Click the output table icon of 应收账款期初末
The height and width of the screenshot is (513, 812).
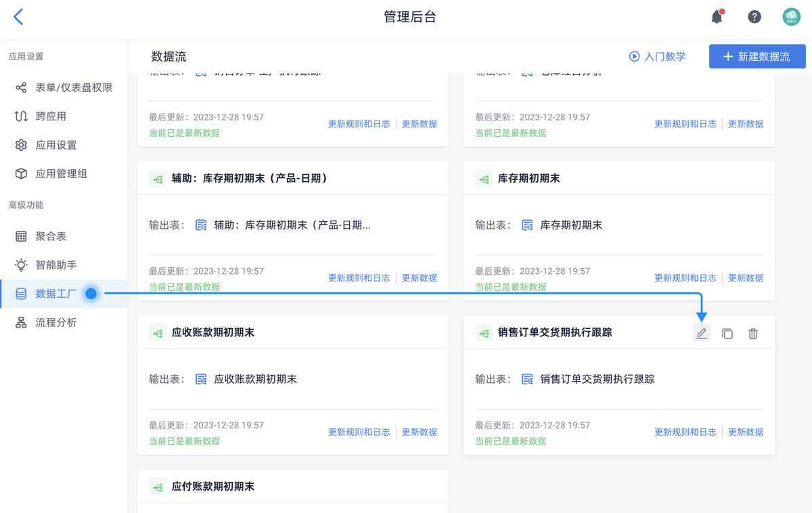tap(200, 379)
